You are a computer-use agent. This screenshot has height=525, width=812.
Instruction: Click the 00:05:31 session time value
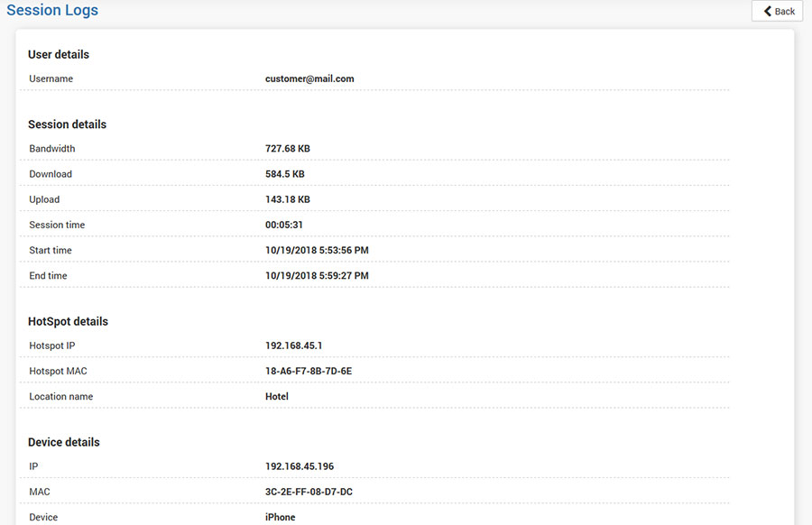284,225
